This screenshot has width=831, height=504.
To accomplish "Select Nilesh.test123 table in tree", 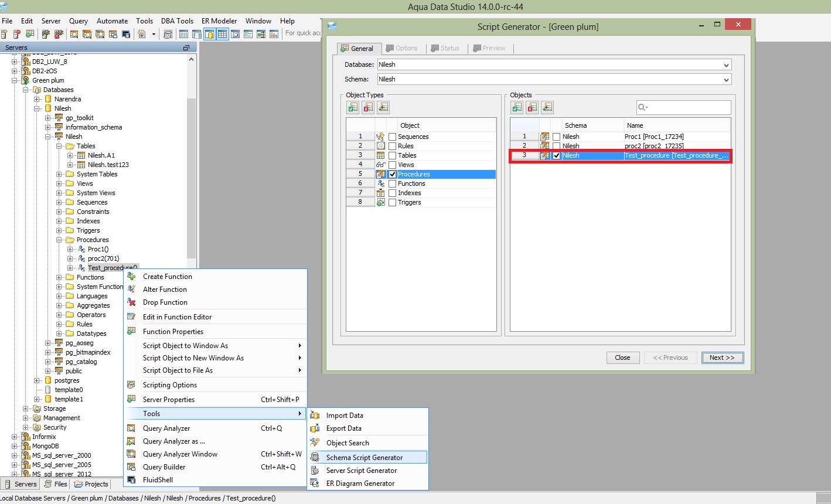I will (x=108, y=165).
